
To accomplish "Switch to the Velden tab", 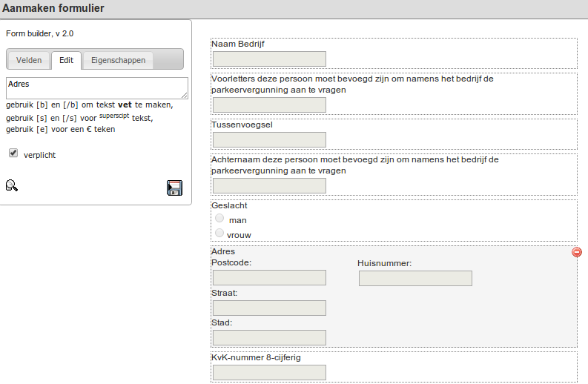I will click(x=29, y=60).
